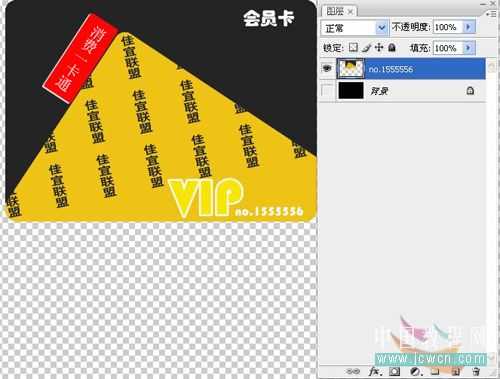Click the no.1555556 number on card

(x=269, y=211)
